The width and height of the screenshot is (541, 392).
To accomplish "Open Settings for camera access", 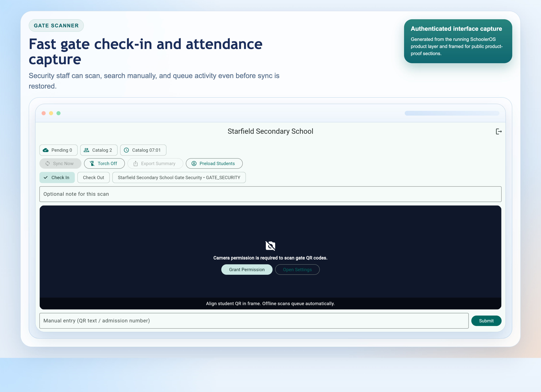I will tap(297, 269).
